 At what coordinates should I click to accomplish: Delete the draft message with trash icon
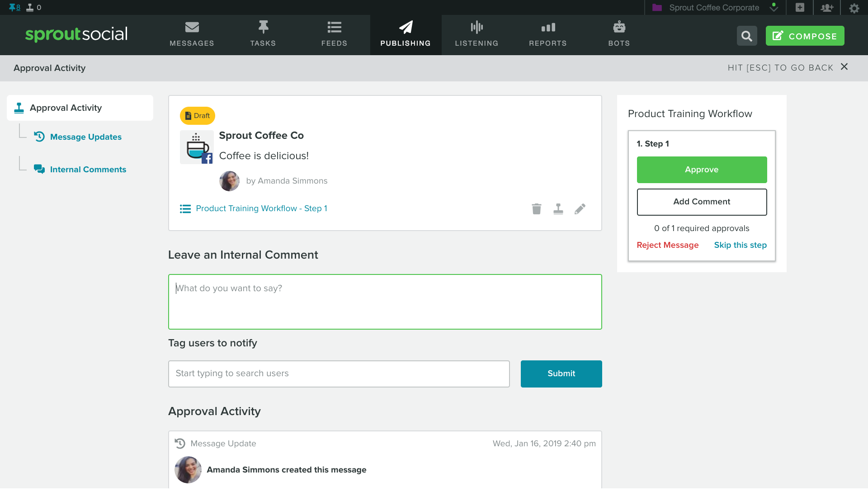537,209
